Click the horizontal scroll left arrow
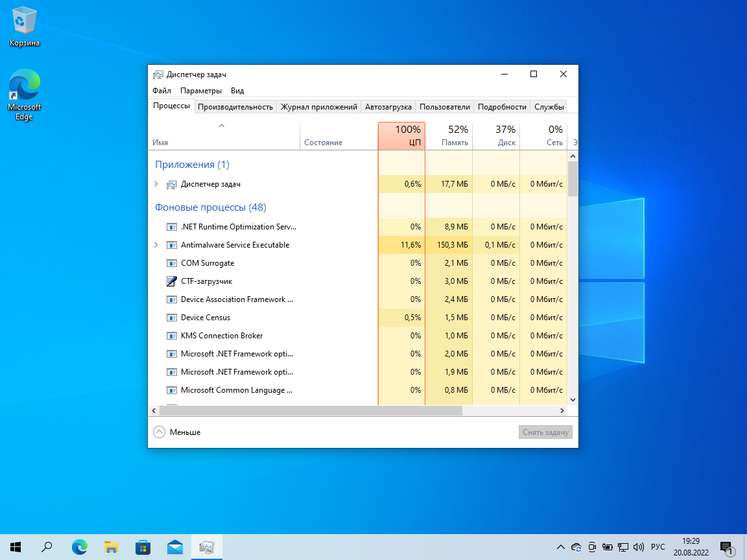Viewport: 747px width, 560px height. tap(154, 410)
